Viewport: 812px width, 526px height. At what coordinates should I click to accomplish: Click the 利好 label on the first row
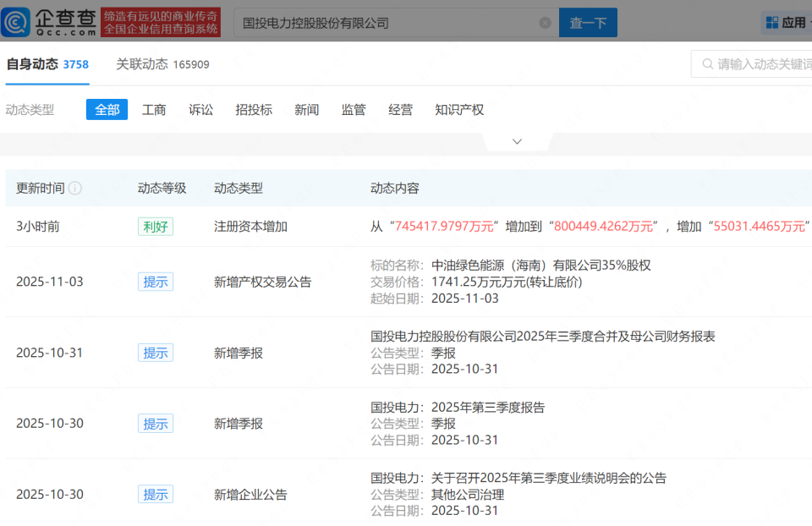tap(155, 227)
